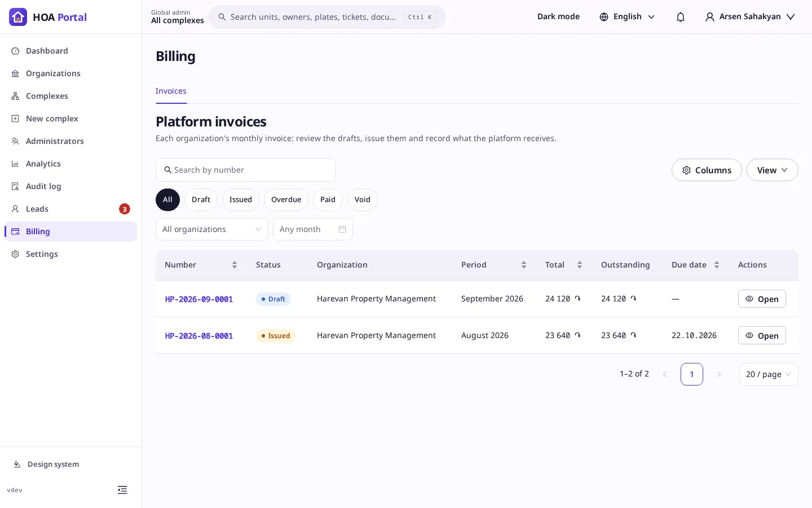Open the Arsen Sahakyan user menu

pyautogui.click(x=750, y=17)
